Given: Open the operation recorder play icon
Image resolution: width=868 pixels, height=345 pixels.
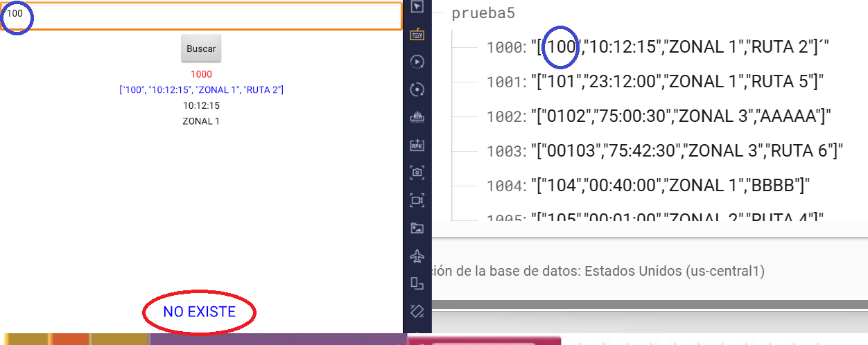Looking at the screenshot, I should pos(417,62).
